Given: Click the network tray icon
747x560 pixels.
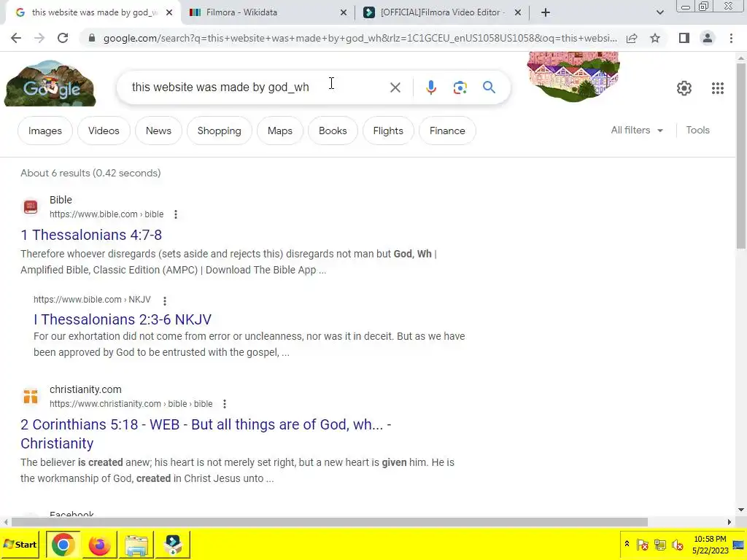Looking at the screenshot, I should [659, 544].
